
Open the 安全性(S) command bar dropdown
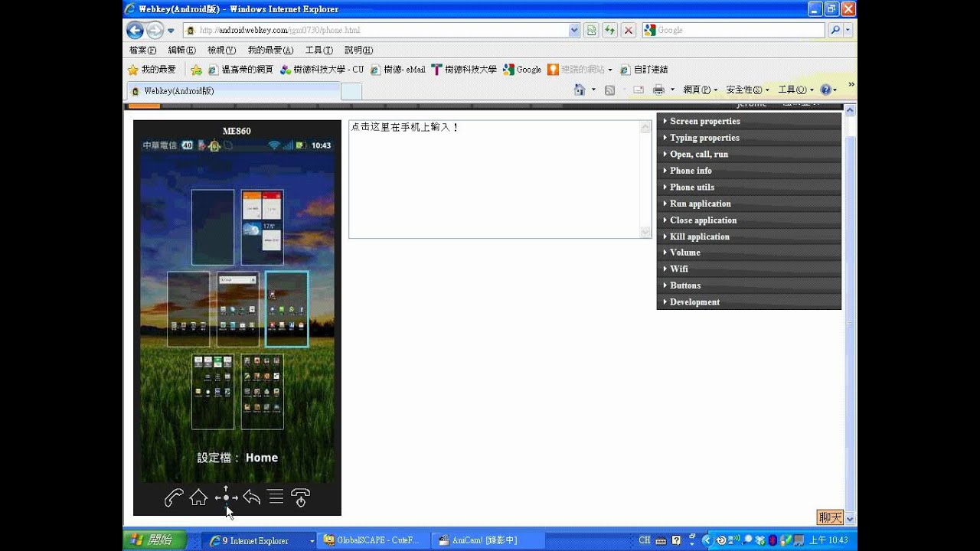(748, 90)
